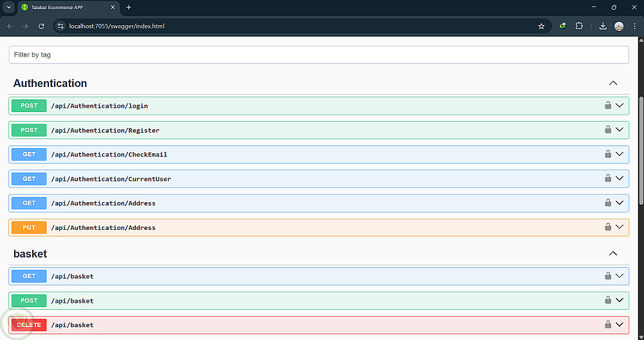Open the browser downloads icon
Image resolution: width=644 pixels, height=340 pixels.
[603, 26]
